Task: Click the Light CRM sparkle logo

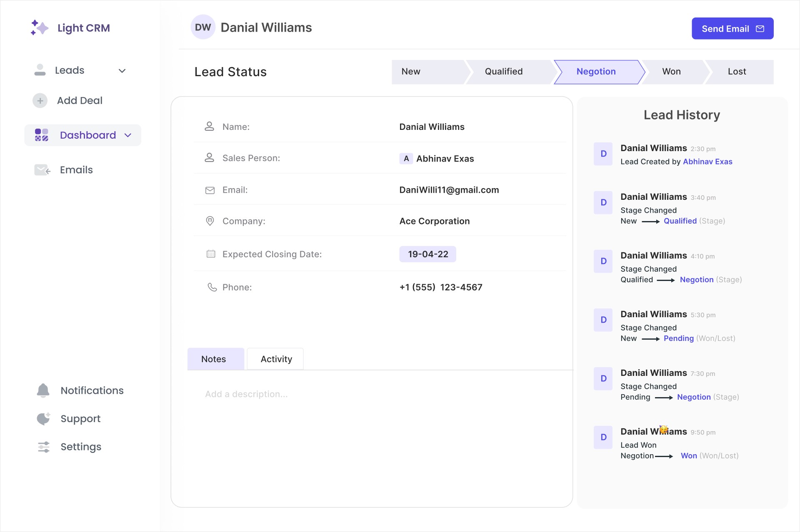Action: coord(40,27)
